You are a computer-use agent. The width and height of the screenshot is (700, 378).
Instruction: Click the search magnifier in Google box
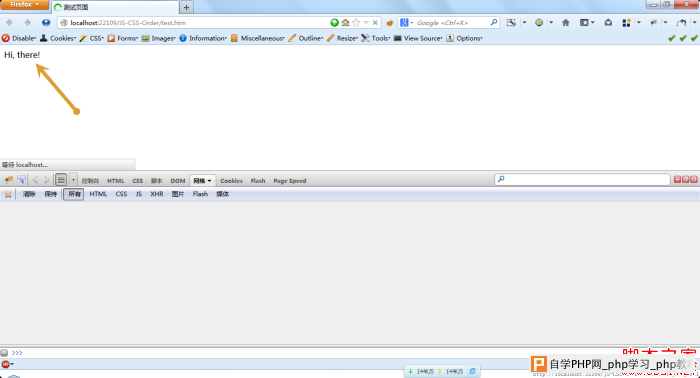493,22
